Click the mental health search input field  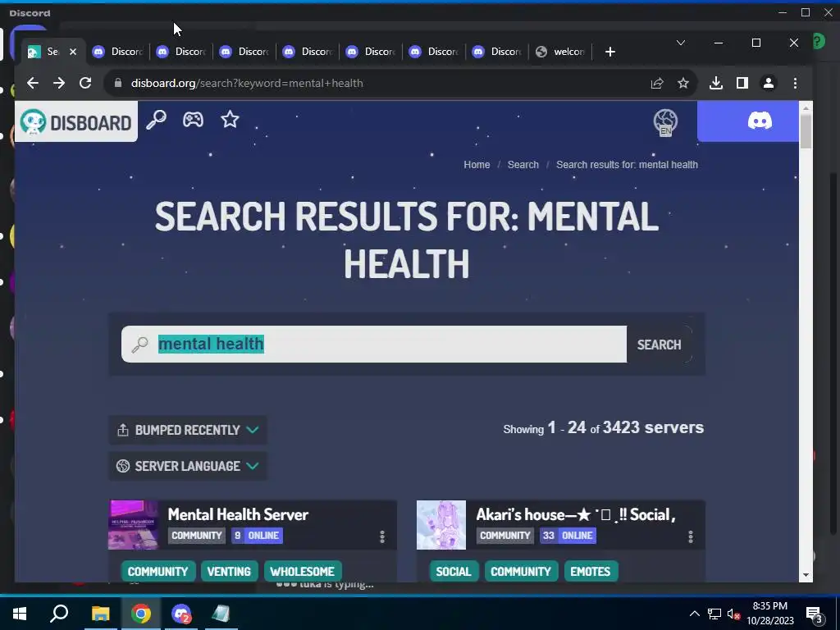[374, 344]
